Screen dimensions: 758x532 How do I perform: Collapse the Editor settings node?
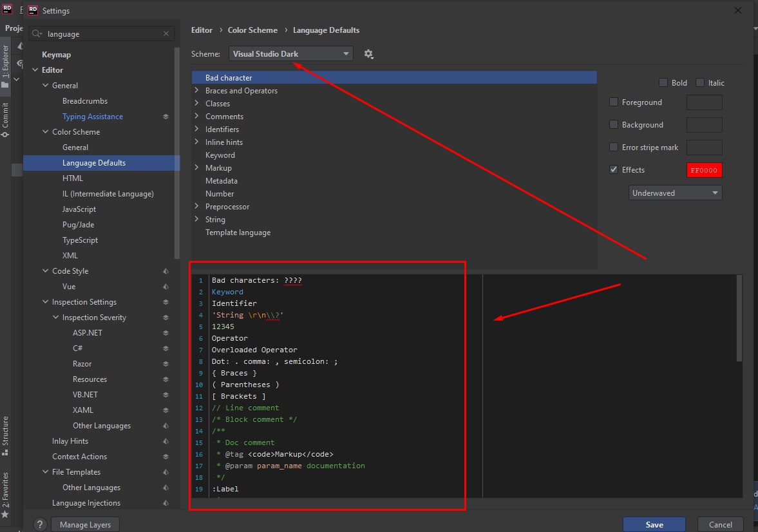point(35,70)
